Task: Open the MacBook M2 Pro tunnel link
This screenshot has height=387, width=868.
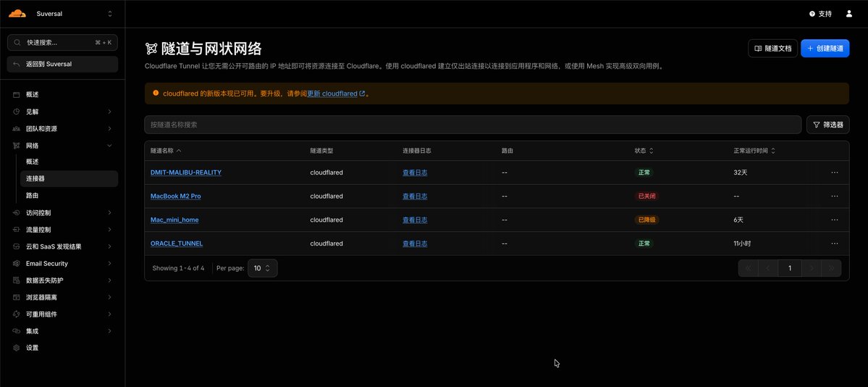Action: [175, 196]
